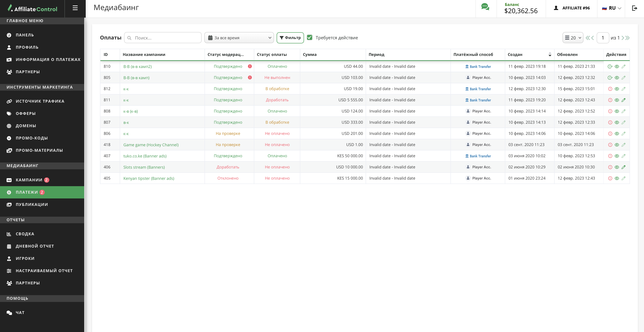Open the За все время date range dropdown
This screenshot has width=644, height=332.
[x=239, y=38]
